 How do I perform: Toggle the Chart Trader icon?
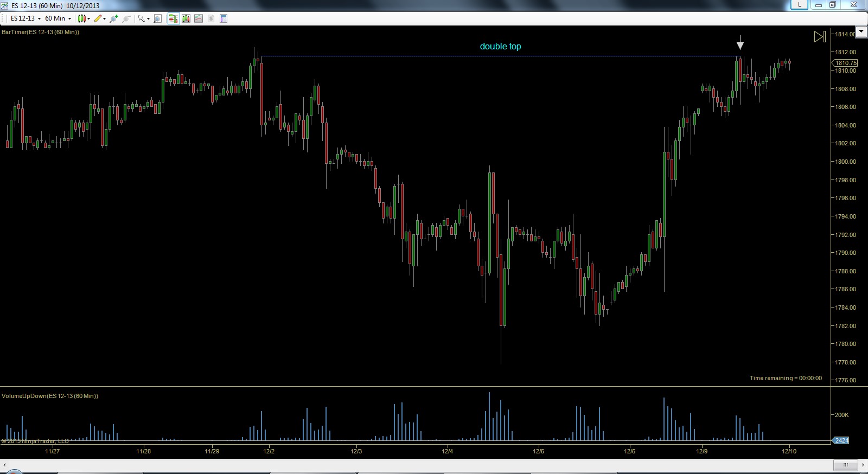(174, 18)
